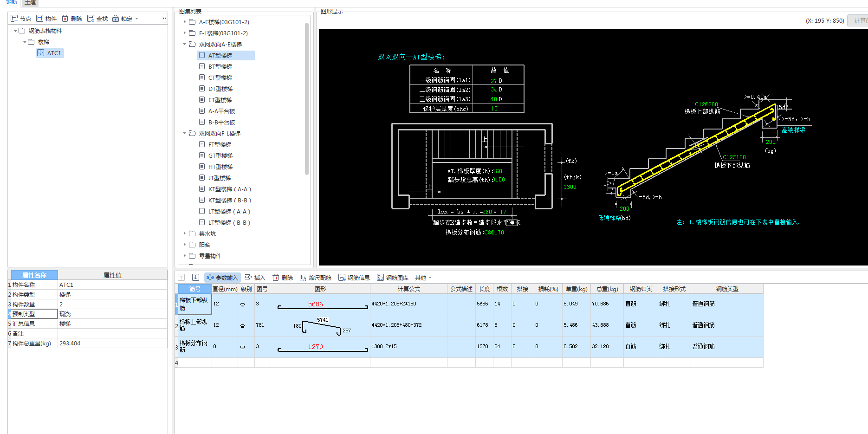
Task: Click the 插入 toolbar button
Action: (255, 278)
